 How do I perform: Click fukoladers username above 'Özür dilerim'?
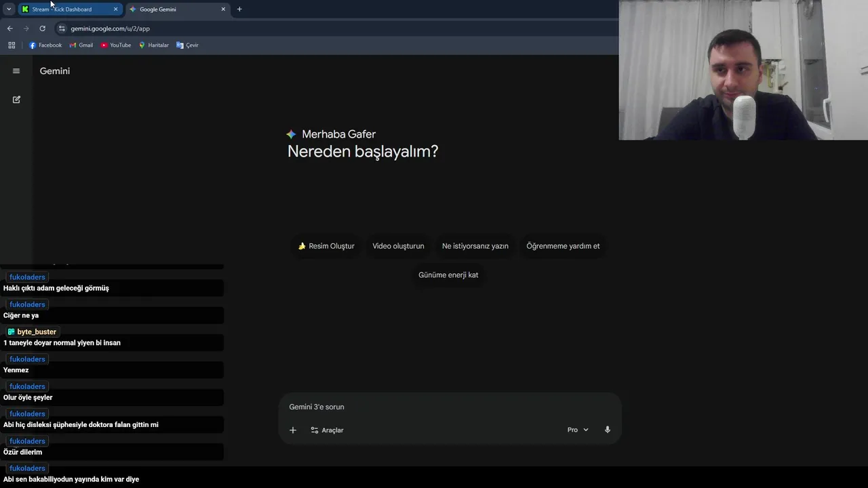(x=27, y=441)
